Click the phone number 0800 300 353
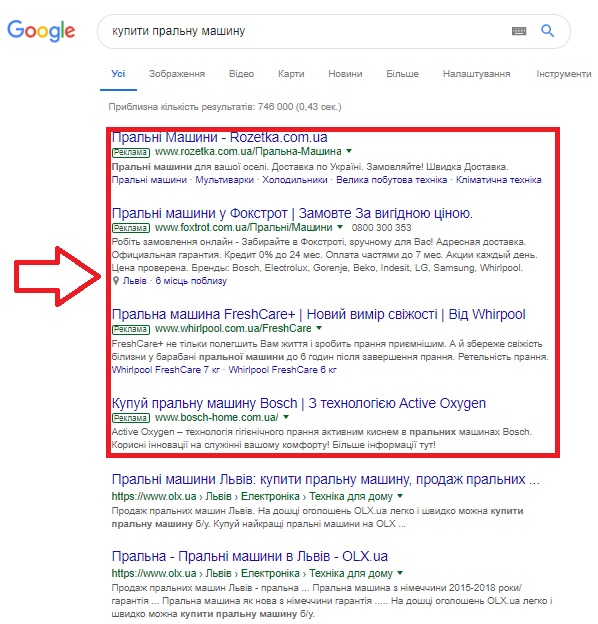The height and width of the screenshot is (624, 598). pyautogui.click(x=381, y=228)
